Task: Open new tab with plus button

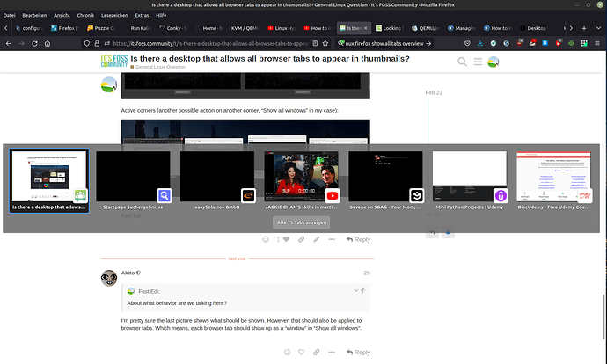Action: click(x=584, y=28)
